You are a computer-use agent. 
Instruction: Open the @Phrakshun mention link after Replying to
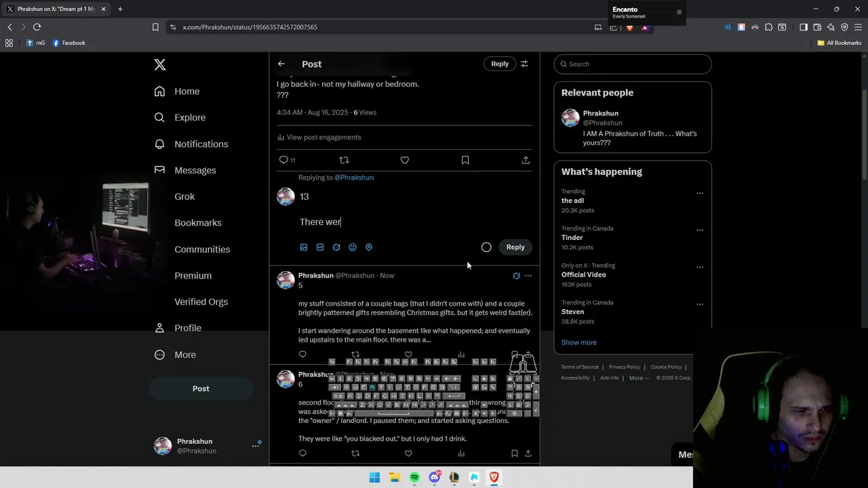[x=354, y=178]
